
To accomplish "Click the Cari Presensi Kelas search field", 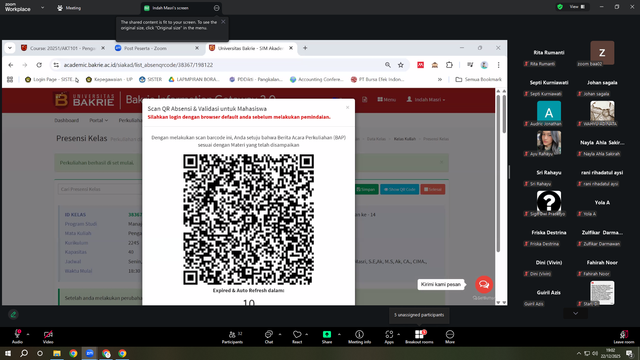I will point(100,189).
